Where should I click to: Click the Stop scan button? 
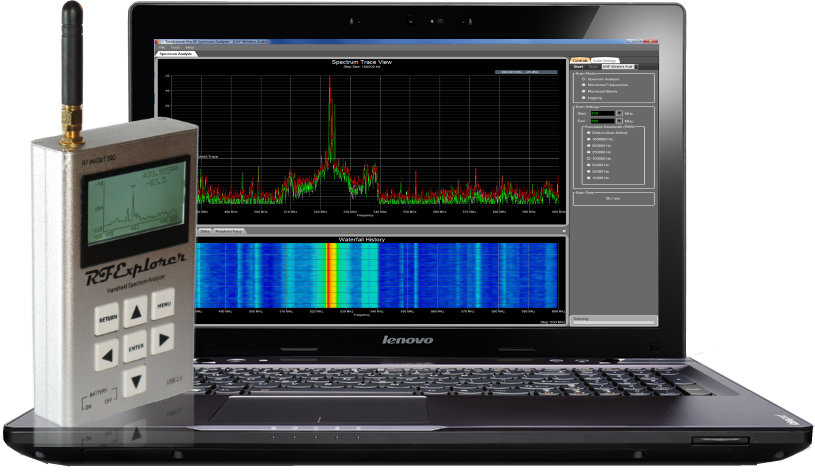pos(593,67)
